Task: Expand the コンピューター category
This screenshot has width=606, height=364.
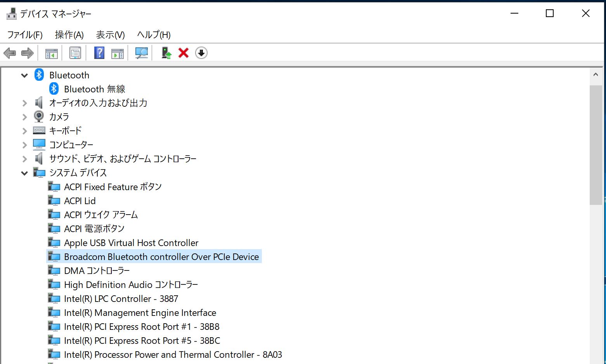Action: 24,145
